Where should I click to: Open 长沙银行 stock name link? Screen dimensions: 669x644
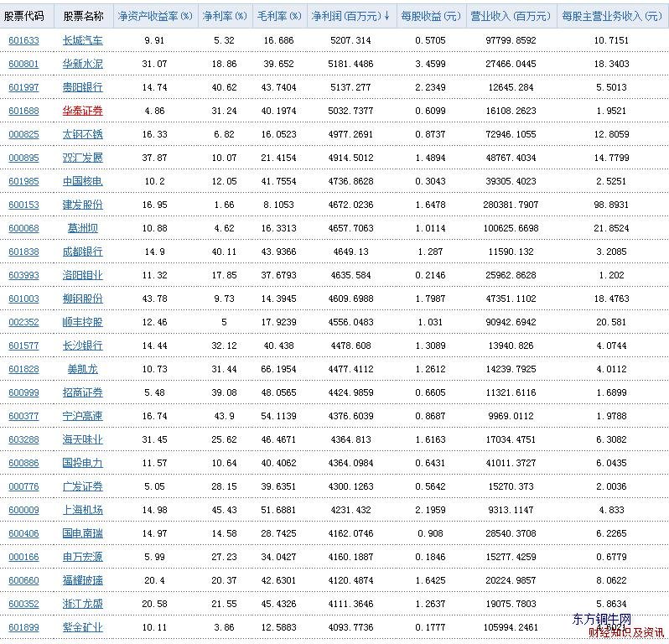[x=83, y=345]
